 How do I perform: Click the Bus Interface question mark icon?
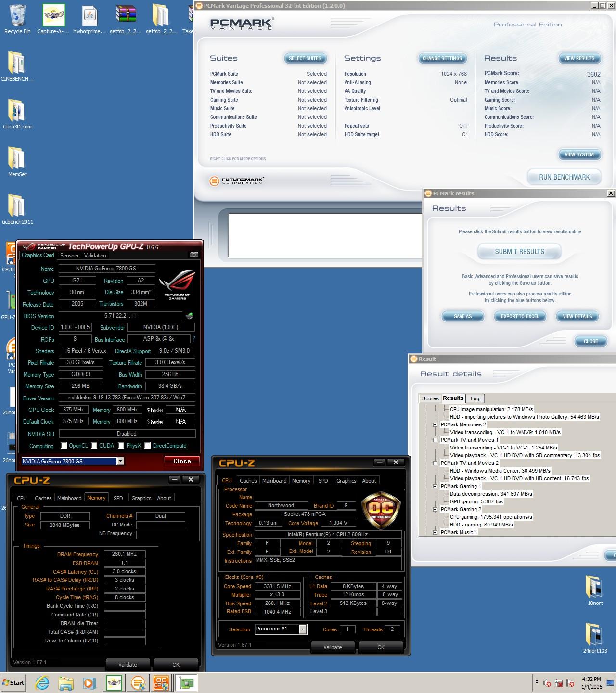[193, 339]
